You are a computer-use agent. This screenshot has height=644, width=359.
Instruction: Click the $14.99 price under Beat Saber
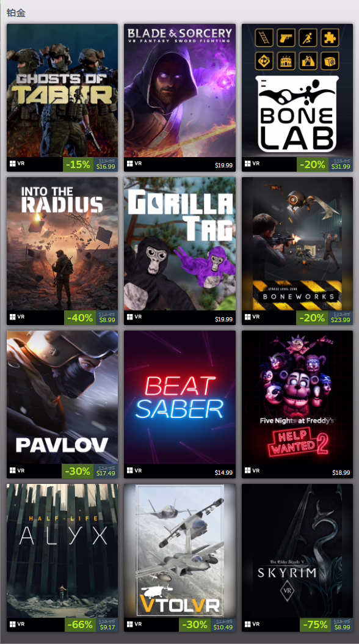pyautogui.click(x=223, y=473)
